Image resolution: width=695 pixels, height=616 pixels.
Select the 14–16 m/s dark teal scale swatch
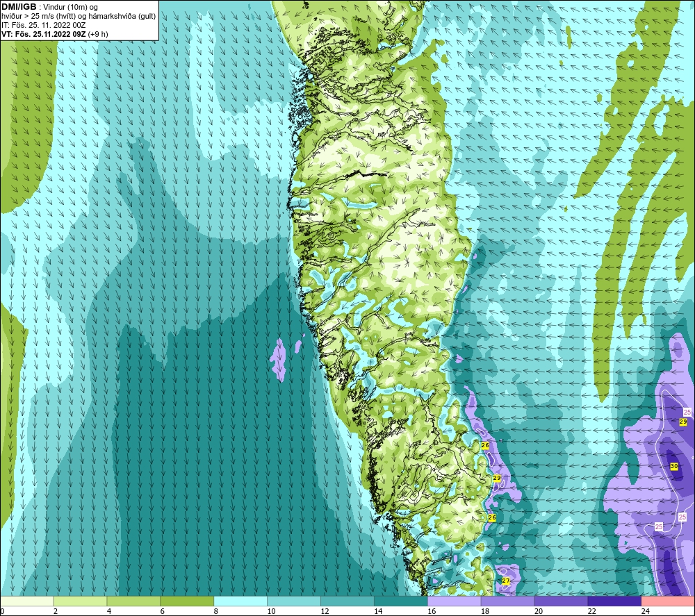pyautogui.click(x=401, y=601)
